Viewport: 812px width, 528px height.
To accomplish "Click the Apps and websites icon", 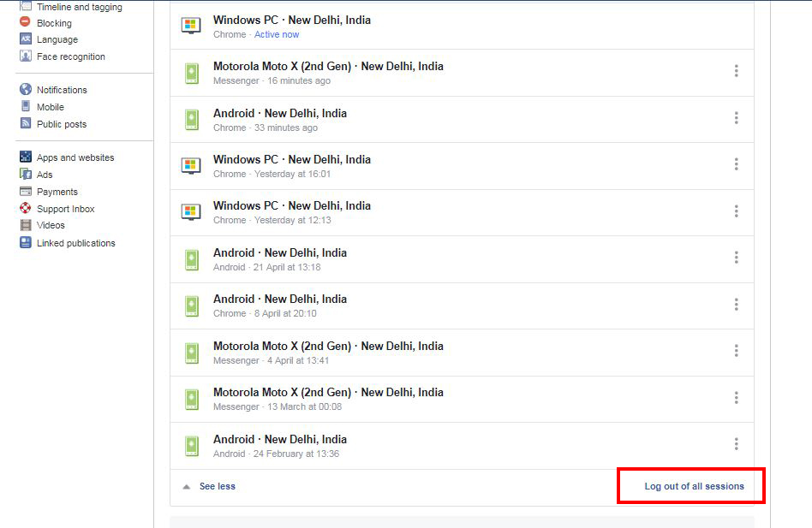I will (26, 157).
